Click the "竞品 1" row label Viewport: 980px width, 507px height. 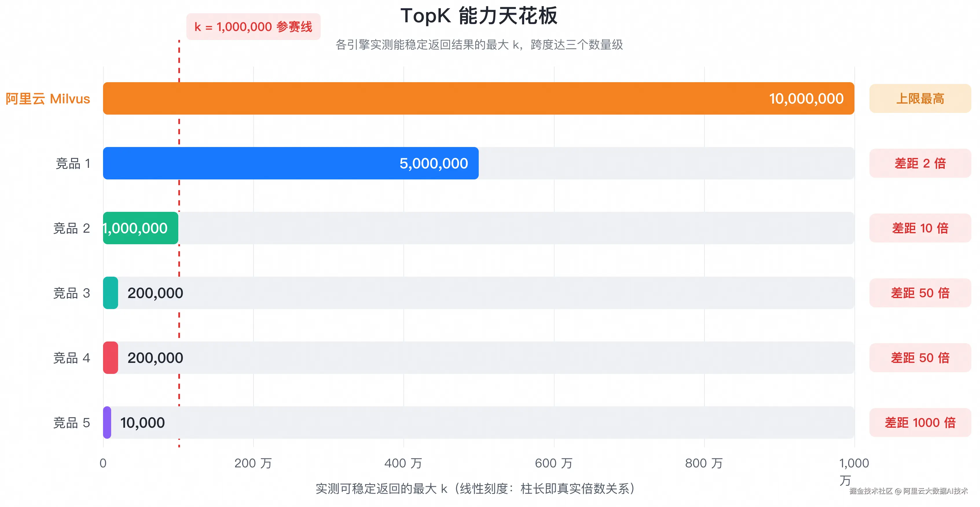point(73,164)
